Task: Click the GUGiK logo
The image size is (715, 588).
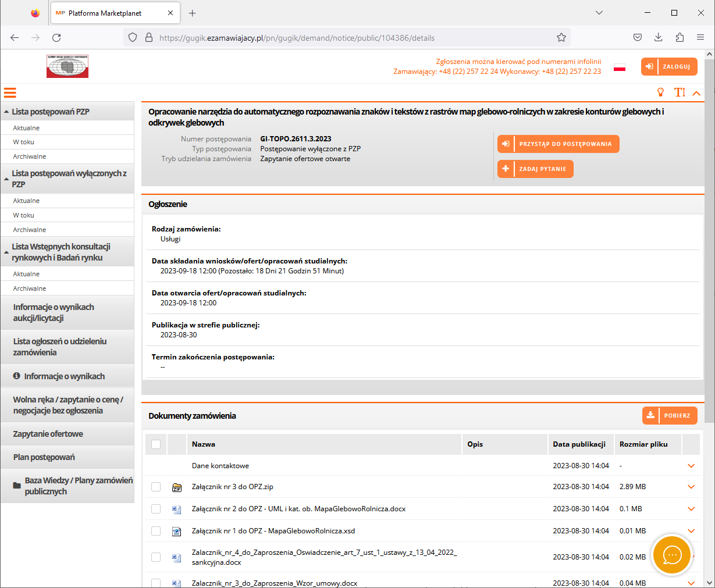Action: point(67,66)
